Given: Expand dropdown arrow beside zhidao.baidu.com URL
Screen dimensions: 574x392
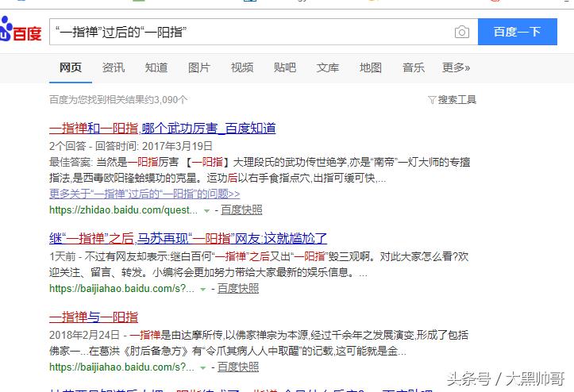Looking at the screenshot, I should (207, 211).
